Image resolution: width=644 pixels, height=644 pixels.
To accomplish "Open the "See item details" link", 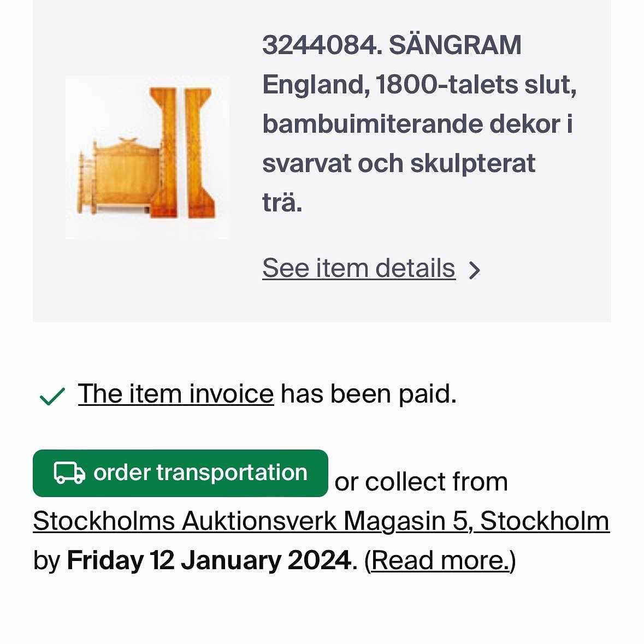I will point(358,268).
